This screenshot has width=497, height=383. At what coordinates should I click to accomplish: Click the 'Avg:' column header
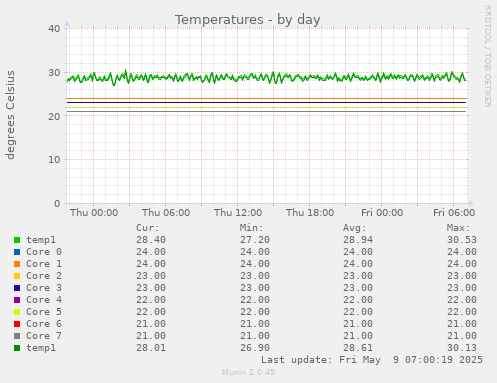click(355, 228)
